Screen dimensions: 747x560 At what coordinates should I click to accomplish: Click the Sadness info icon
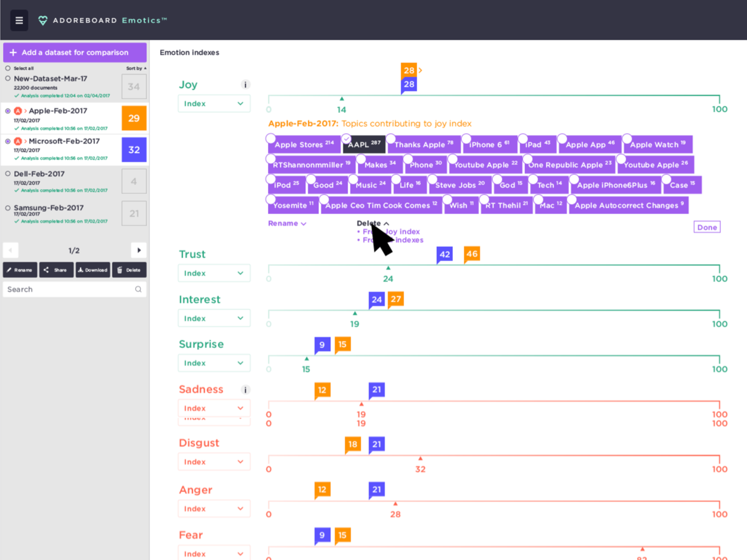click(x=245, y=390)
